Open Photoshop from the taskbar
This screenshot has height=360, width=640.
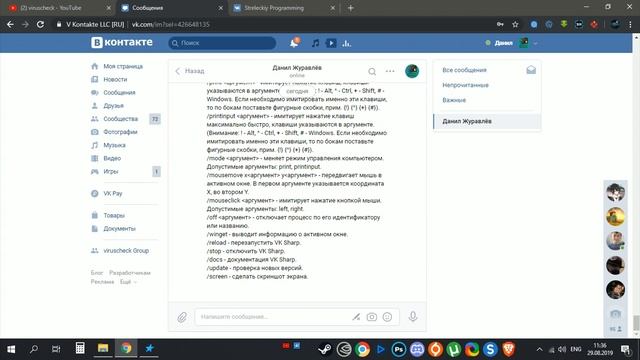coord(398,349)
